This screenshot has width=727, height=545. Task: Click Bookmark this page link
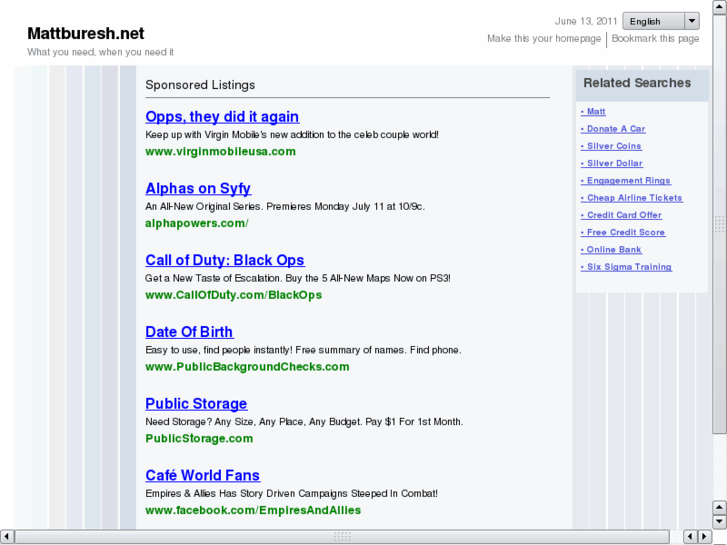click(x=655, y=38)
